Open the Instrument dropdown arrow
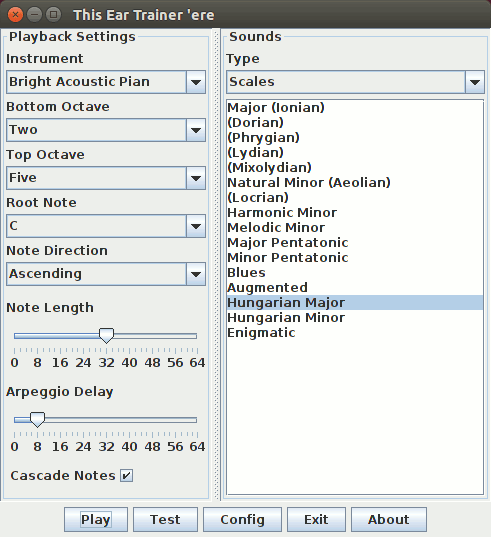Screen dimensions: 491x537 coord(196,82)
